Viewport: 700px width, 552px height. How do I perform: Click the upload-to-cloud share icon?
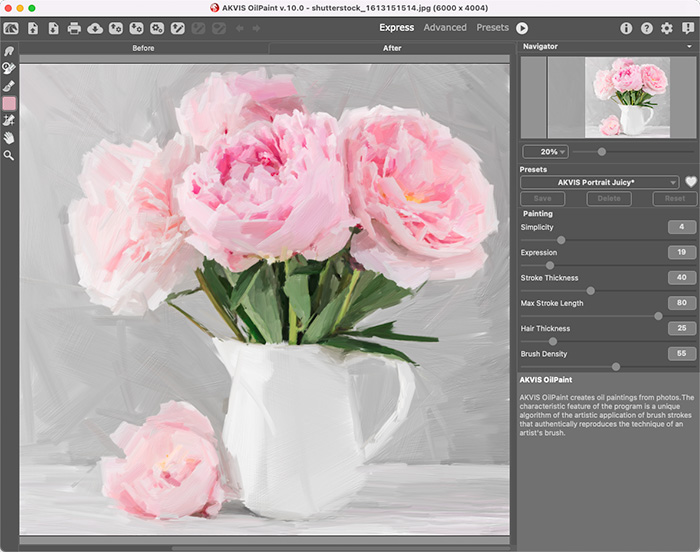(x=95, y=28)
